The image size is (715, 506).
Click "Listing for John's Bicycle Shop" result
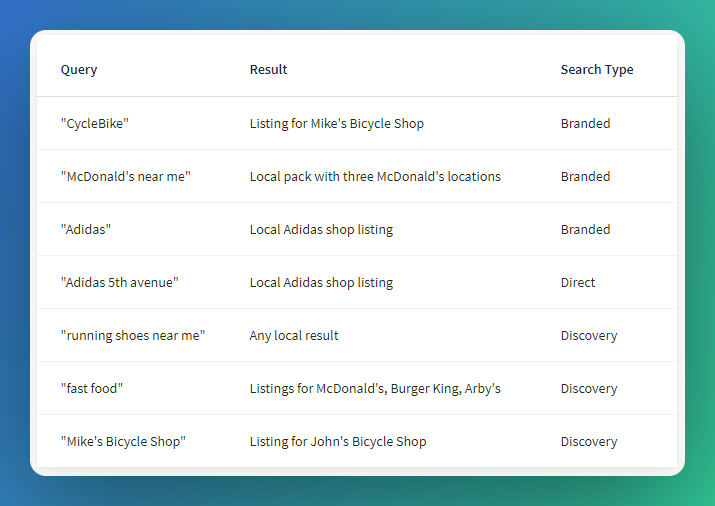(x=338, y=441)
